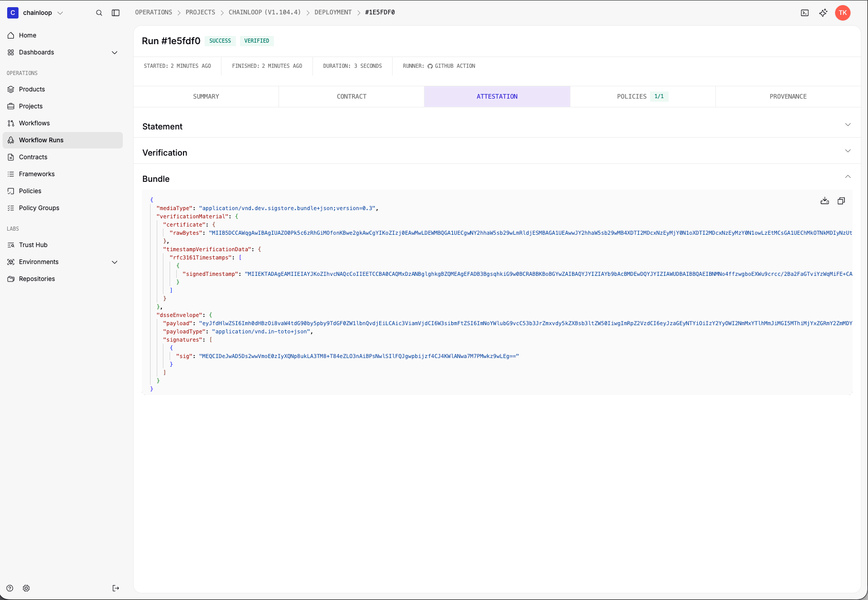Viewport: 868px width, 600px height.
Task: Copy the bundle JSON to clipboard
Action: point(841,201)
